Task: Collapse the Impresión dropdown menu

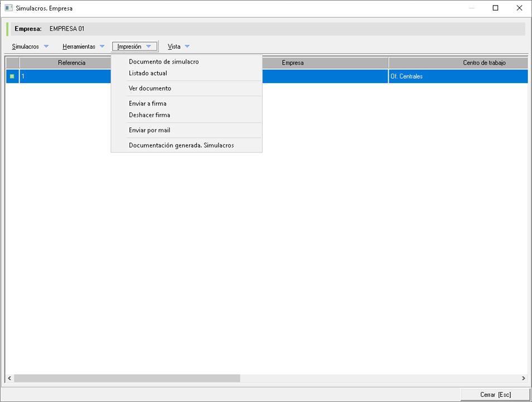Action: (134, 46)
